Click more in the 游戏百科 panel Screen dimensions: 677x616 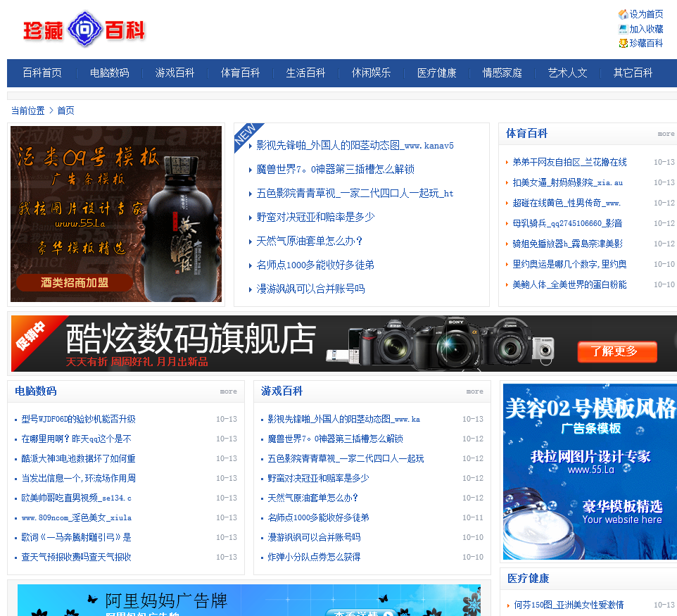[474, 391]
